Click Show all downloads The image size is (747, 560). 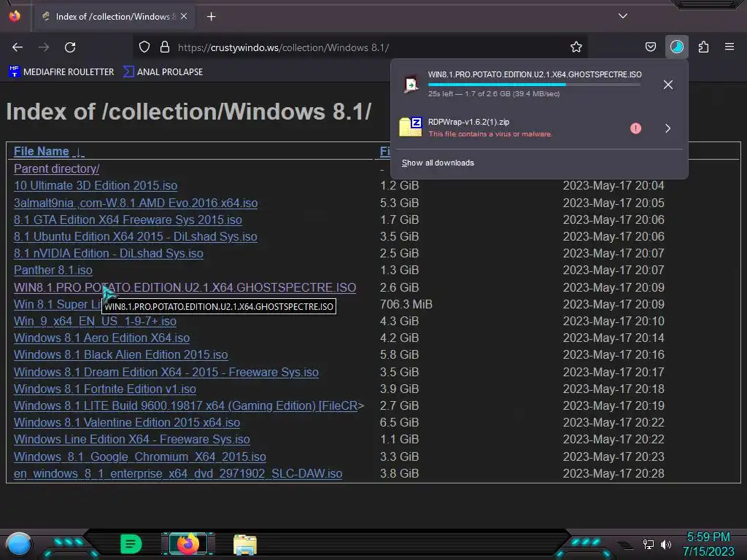[x=438, y=163]
